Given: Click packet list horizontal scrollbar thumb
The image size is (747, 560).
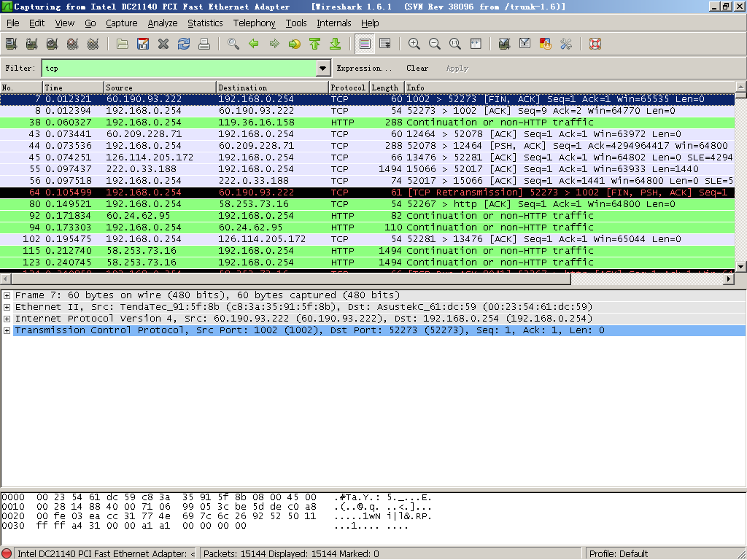Looking at the screenshot, I should pyautogui.click(x=290, y=279).
